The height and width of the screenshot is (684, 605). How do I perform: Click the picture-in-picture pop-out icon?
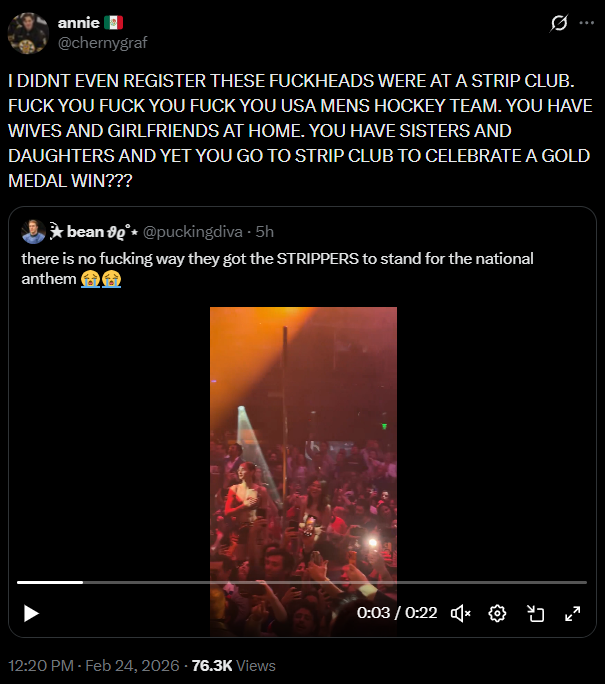[x=535, y=613]
